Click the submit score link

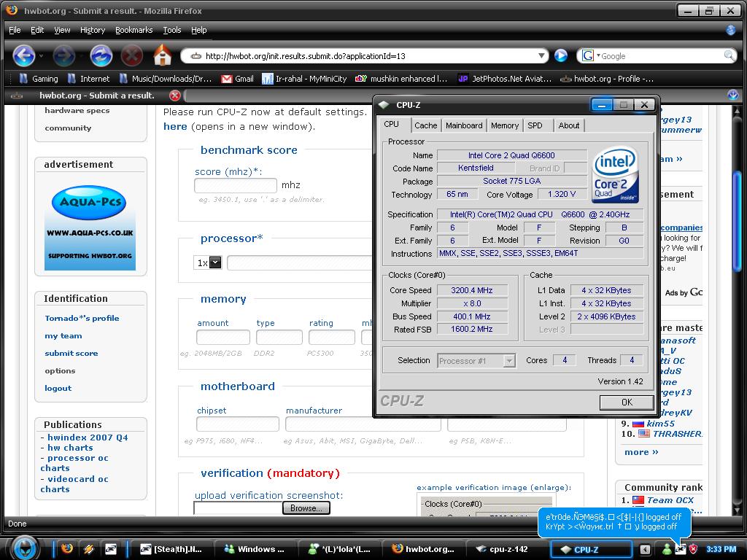(71, 353)
